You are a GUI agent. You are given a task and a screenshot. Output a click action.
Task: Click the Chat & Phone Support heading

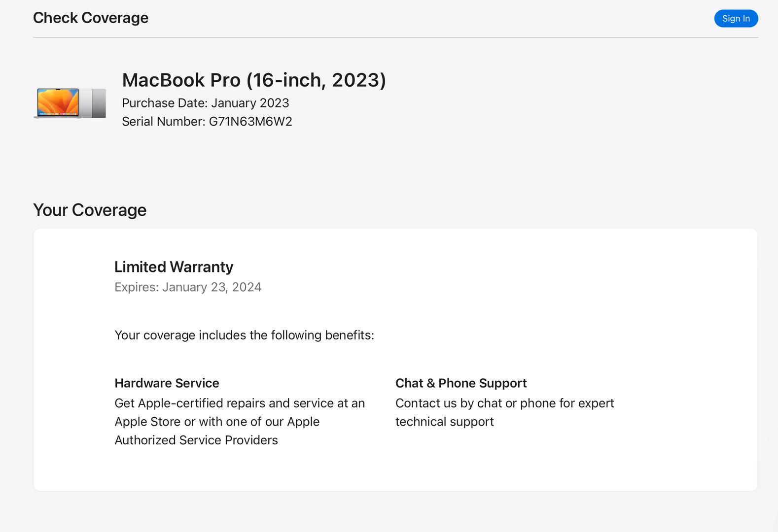tap(461, 383)
